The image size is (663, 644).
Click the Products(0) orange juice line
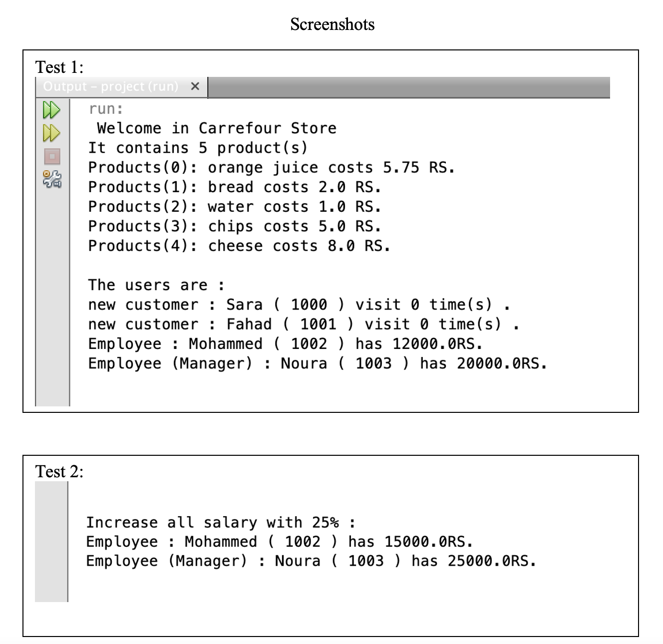tap(270, 167)
